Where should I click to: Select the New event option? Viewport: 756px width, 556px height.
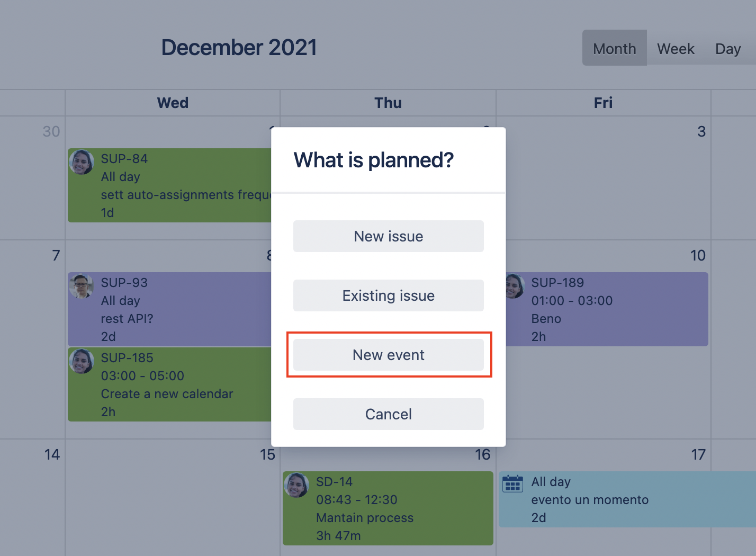388,355
